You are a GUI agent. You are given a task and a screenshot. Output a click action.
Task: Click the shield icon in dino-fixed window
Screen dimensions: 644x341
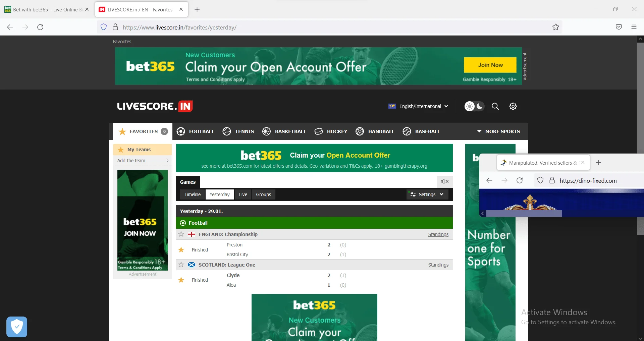[540, 180]
